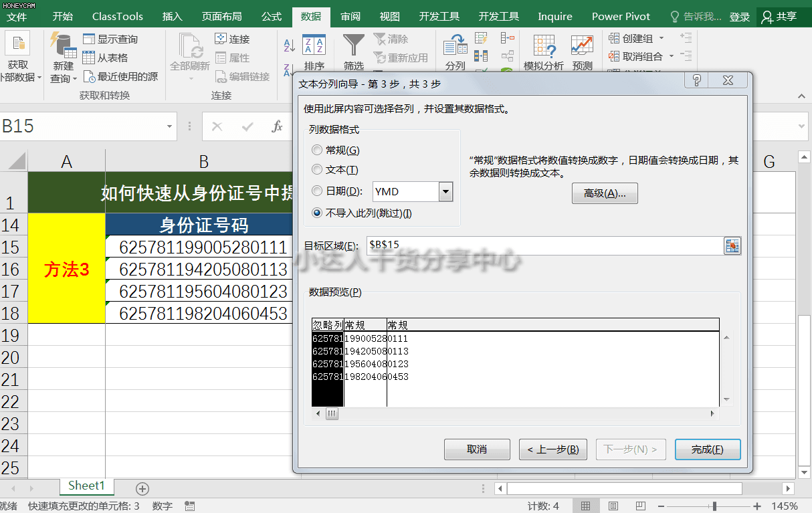Click the remove duplicates icon beside 分列
This screenshot has width=812, height=513.
pyautogui.click(x=481, y=56)
